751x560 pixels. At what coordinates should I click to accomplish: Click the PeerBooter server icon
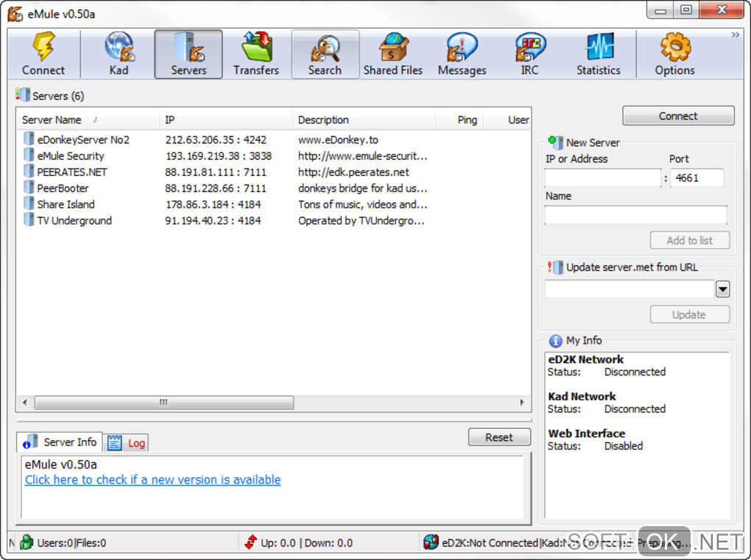[x=29, y=188]
